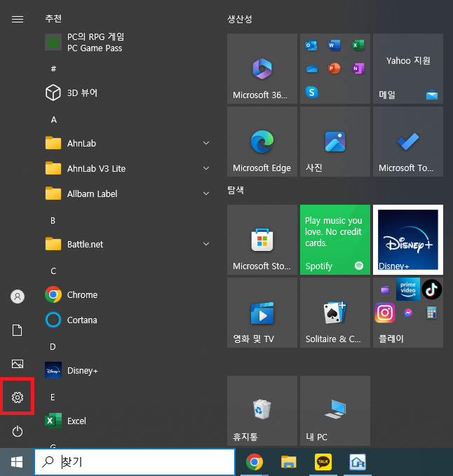
Task: Click the # section header
Action: (x=53, y=69)
